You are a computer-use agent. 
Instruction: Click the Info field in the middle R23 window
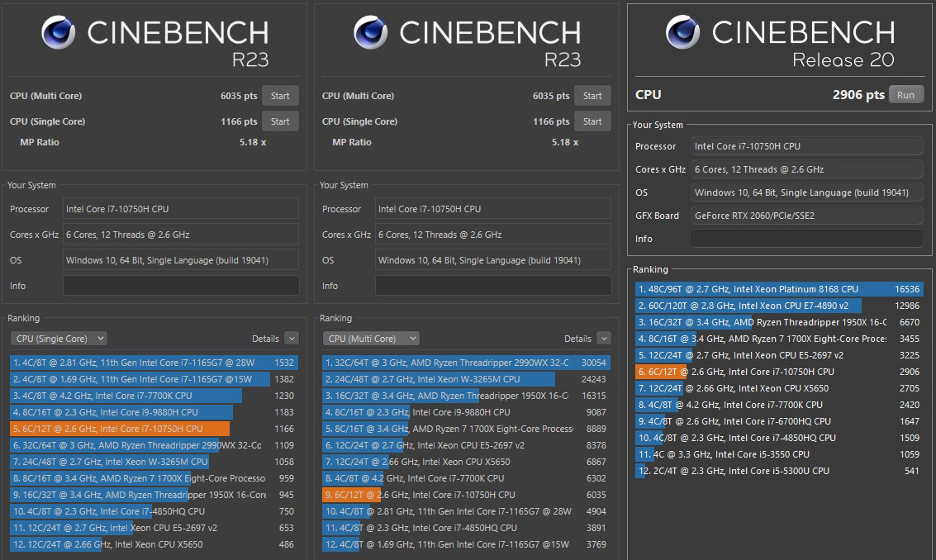pyautogui.click(x=493, y=286)
